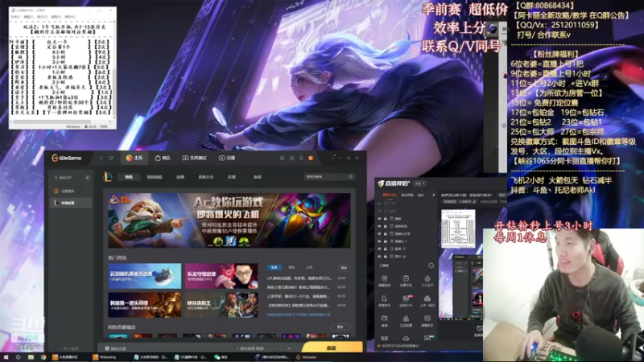Advance banner with right arrow
Screen dimensions: 644x362
point(344,220)
